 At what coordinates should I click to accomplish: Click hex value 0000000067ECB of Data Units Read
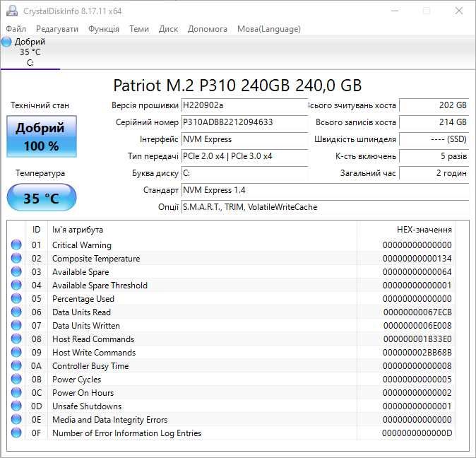coord(417,312)
